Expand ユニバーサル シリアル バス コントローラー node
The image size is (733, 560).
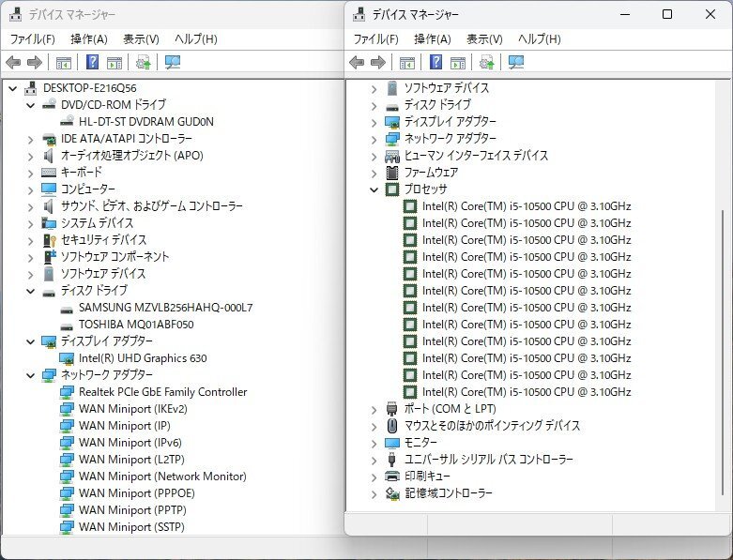point(374,460)
